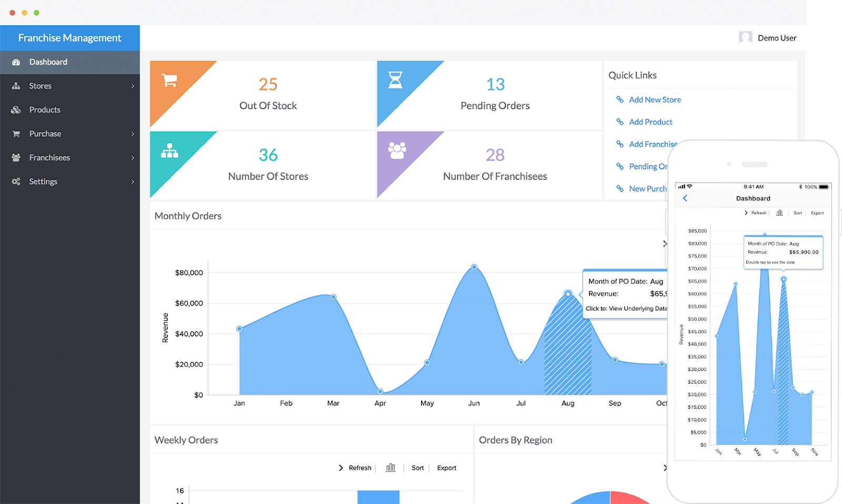This screenshot has width=842, height=504.
Task: Click the Jun peak data point on Monthly Orders chart
Action: click(474, 267)
